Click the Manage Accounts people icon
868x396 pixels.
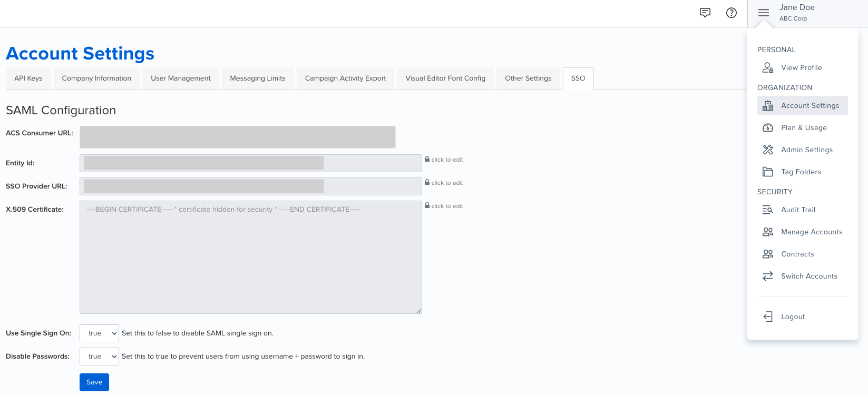tap(768, 232)
